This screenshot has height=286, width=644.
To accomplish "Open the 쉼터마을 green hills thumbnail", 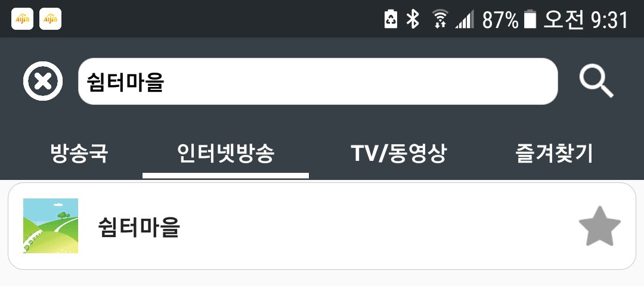I will click(x=51, y=226).
